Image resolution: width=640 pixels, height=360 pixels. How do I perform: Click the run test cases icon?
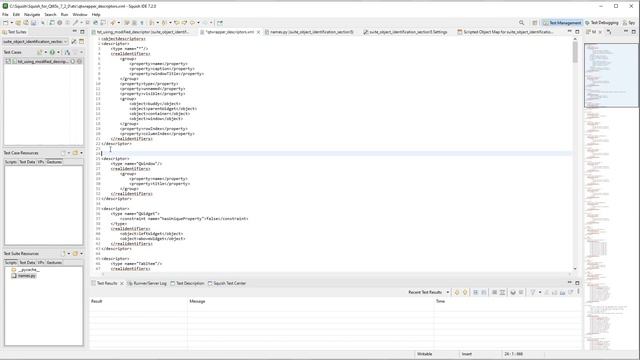tap(52, 52)
